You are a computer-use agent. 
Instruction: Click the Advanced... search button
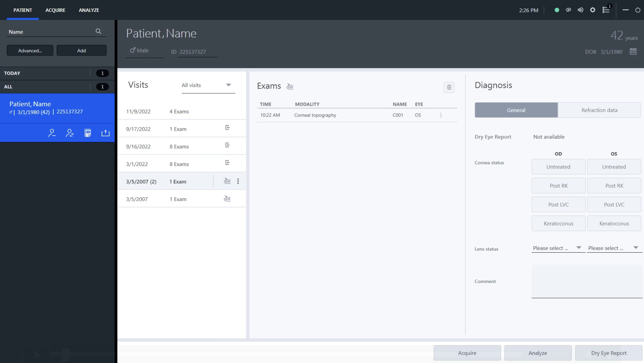[x=30, y=50]
